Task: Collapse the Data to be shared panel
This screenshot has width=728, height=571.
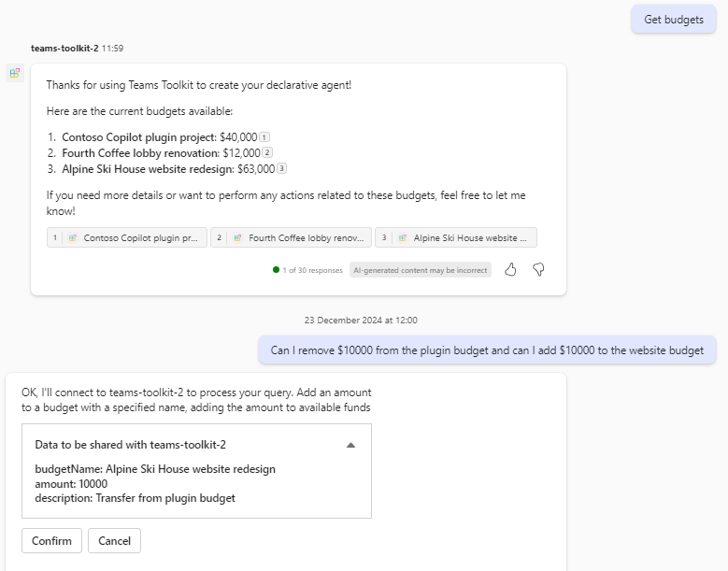Action: tap(351, 445)
